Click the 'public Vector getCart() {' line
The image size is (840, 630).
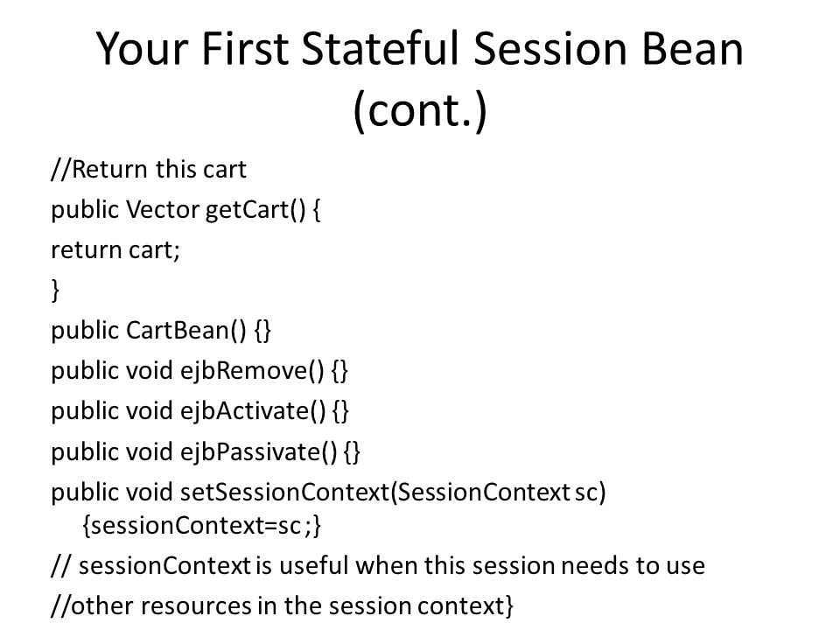185,209
